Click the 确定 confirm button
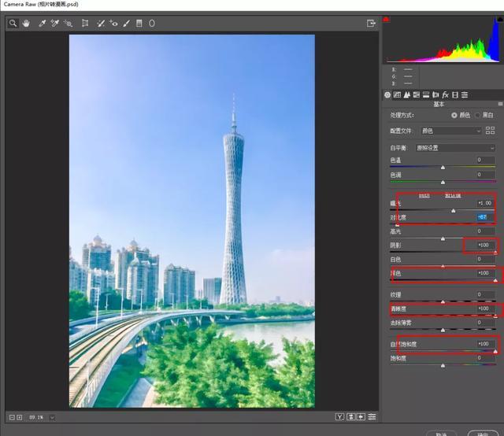Screen dimensions: 504x436 [483, 434]
